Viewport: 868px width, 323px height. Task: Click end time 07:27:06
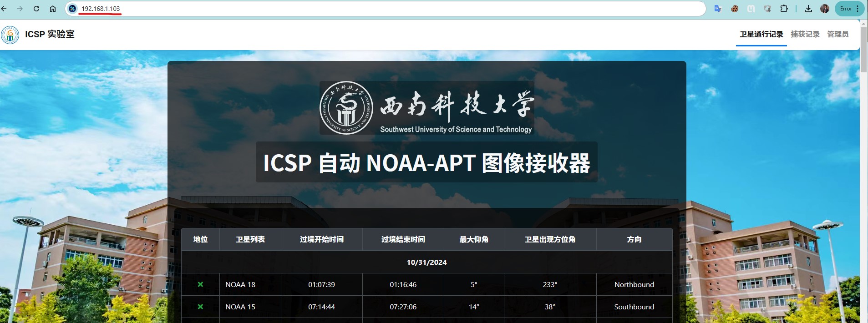[403, 307]
